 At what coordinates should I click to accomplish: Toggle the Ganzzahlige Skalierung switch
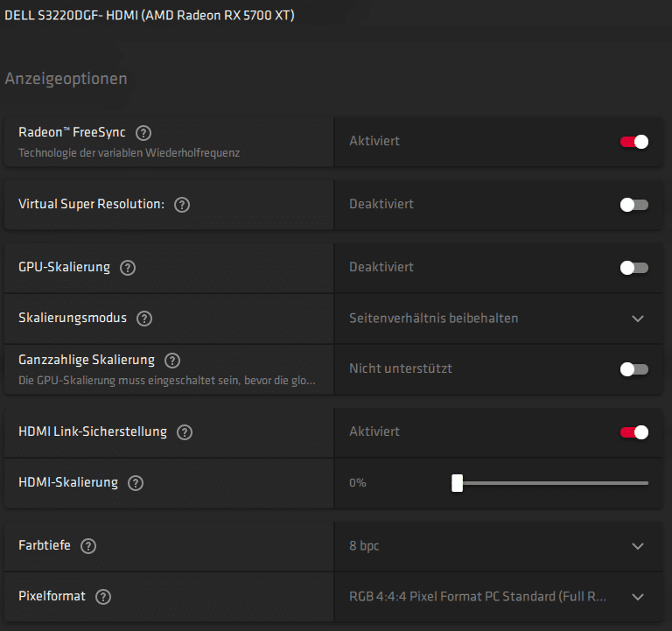[x=634, y=369]
